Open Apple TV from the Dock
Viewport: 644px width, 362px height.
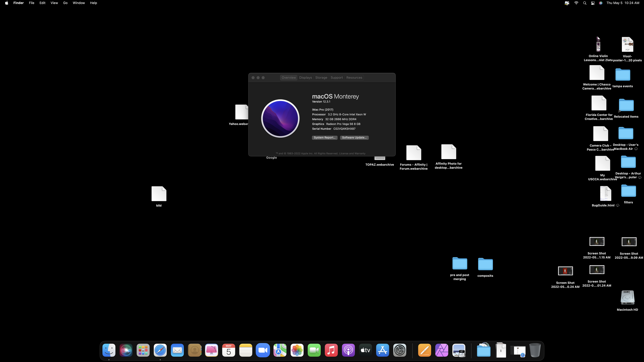(365, 350)
